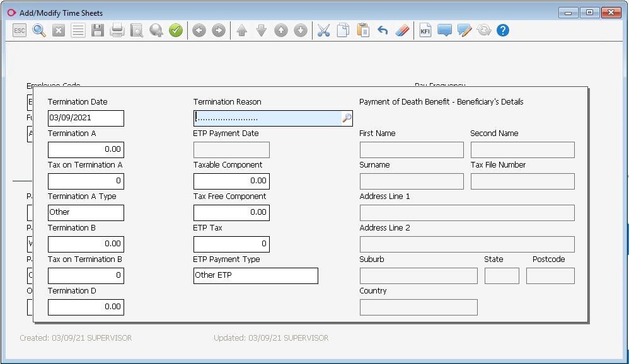Copy using the two-pages icon
The height and width of the screenshot is (364, 629).
point(343,30)
